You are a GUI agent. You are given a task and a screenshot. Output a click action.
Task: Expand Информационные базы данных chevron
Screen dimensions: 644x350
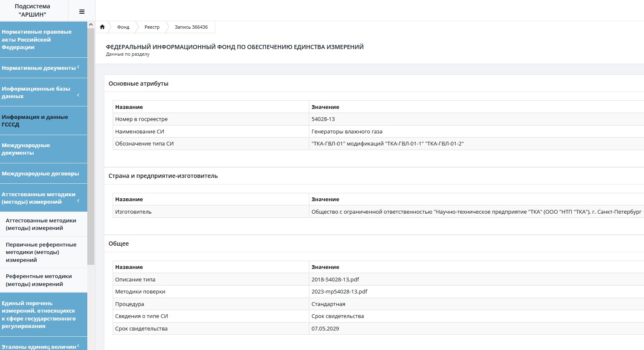coord(78,95)
